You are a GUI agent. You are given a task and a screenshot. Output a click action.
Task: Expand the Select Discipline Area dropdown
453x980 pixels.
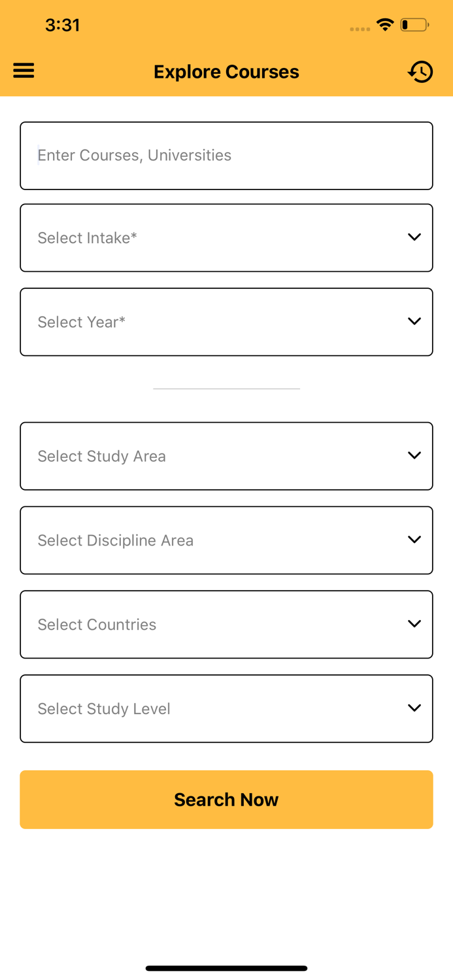click(226, 540)
